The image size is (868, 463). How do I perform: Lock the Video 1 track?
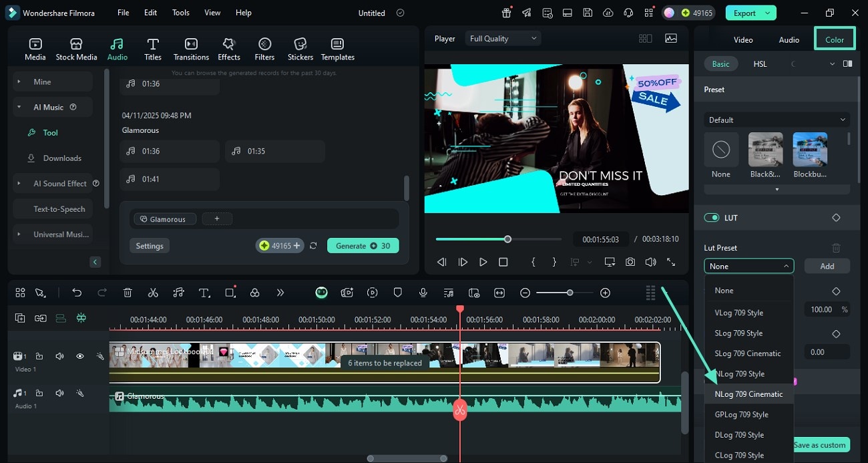click(39, 356)
